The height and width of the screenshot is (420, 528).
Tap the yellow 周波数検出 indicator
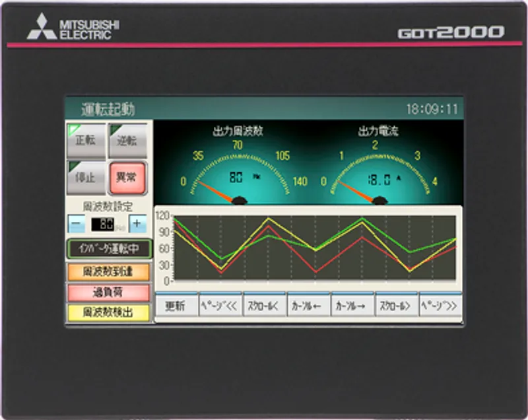(x=108, y=312)
